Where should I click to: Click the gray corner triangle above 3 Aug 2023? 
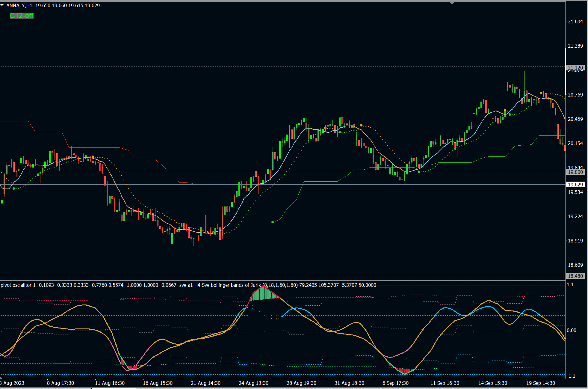click(1, 377)
